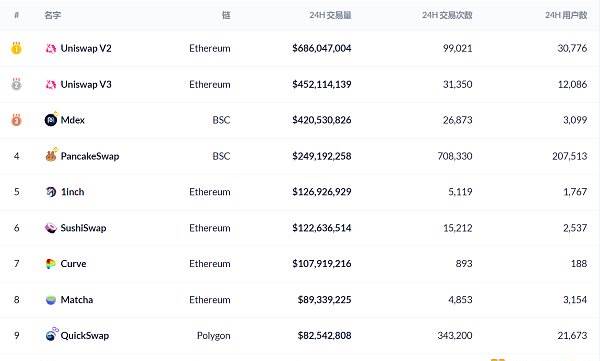
Task: Click the Polygon chain label
Action: point(214,336)
